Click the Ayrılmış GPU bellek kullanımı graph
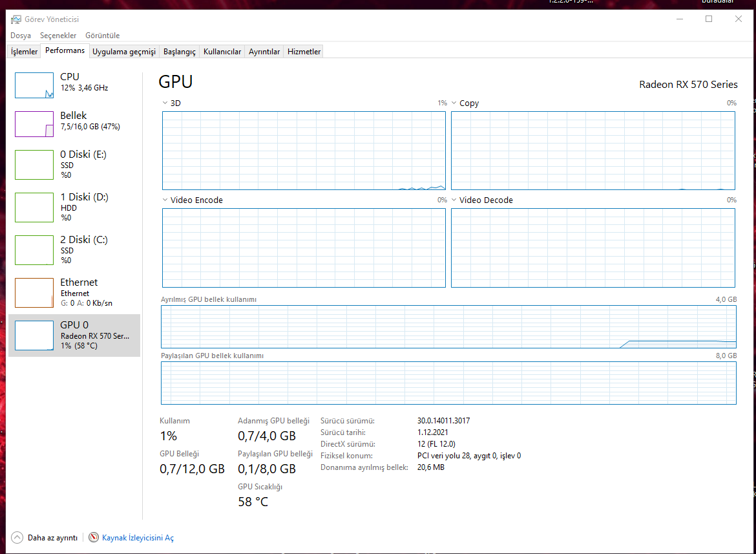Screen dimensions: 756x554 coord(448,327)
